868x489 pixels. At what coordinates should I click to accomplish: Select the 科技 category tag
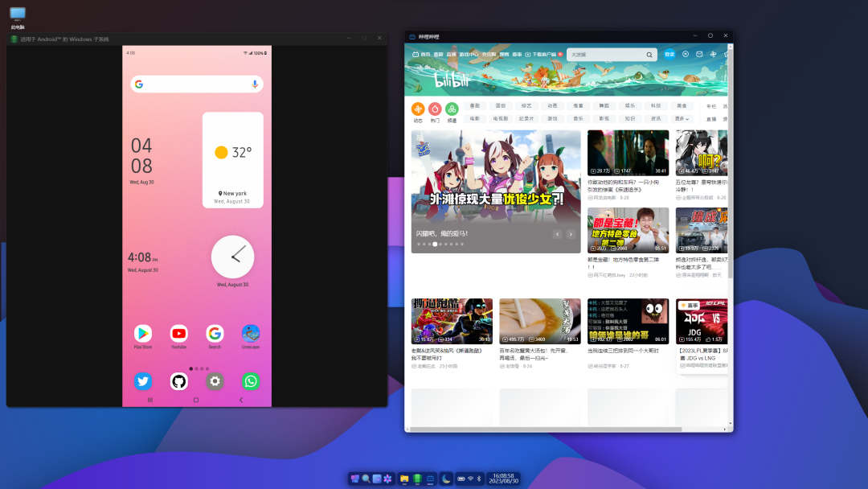pos(656,106)
